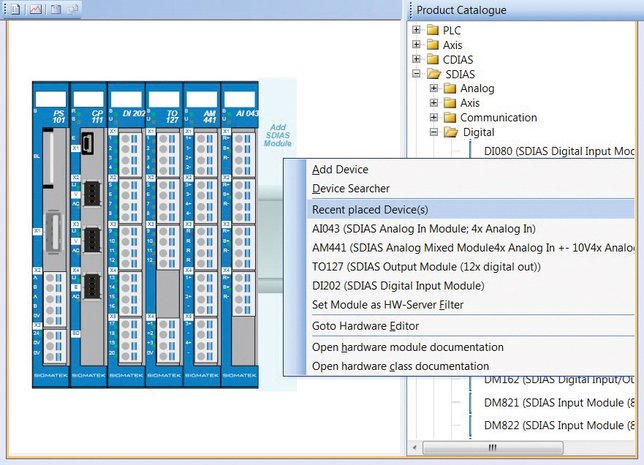Click the Communication folder icon
Screen dimensions: 644x465
click(x=450, y=117)
